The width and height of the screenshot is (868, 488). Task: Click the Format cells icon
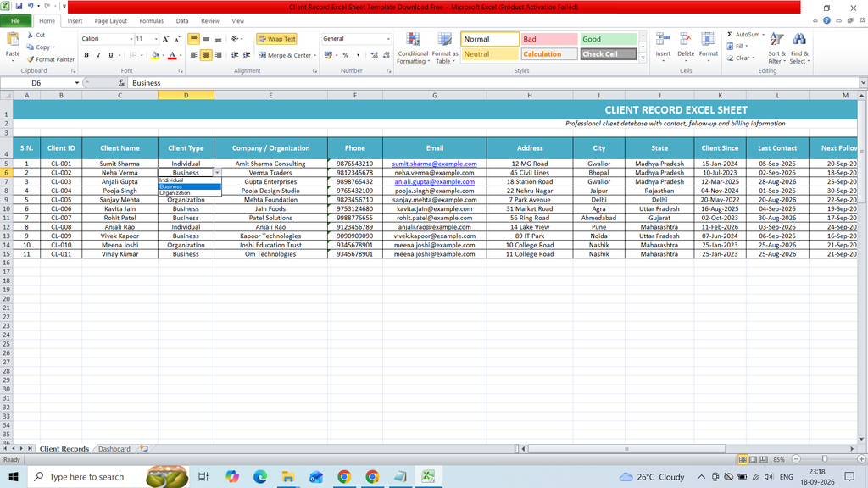tap(708, 40)
